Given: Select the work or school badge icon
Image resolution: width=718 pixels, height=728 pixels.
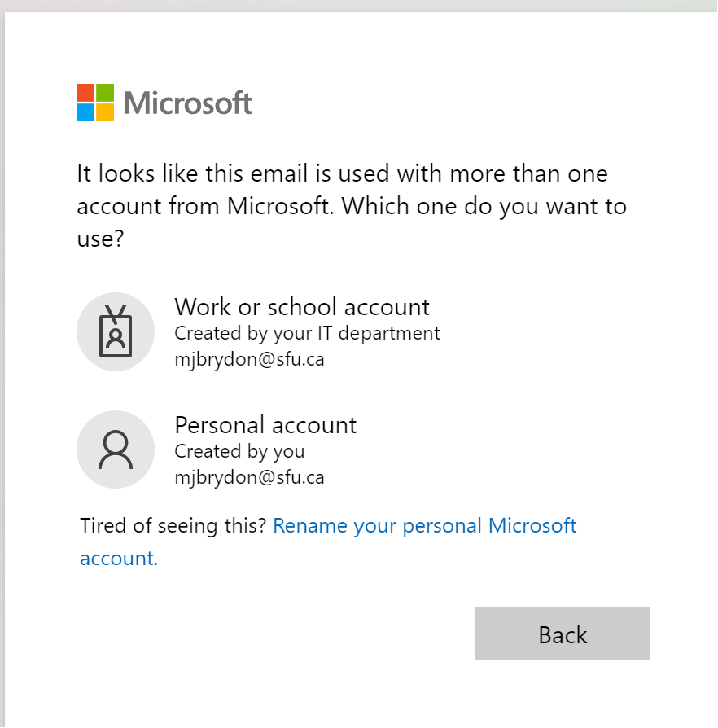Looking at the screenshot, I should (x=116, y=331).
